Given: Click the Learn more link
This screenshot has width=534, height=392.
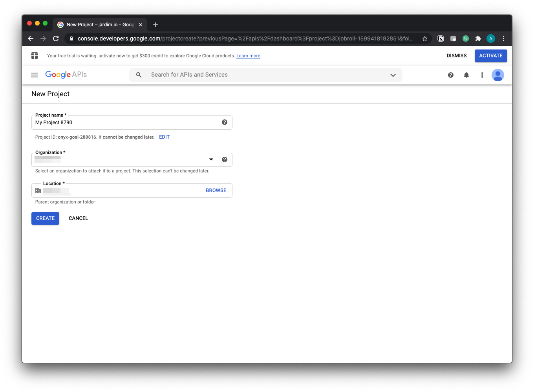Looking at the screenshot, I should pos(248,56).
